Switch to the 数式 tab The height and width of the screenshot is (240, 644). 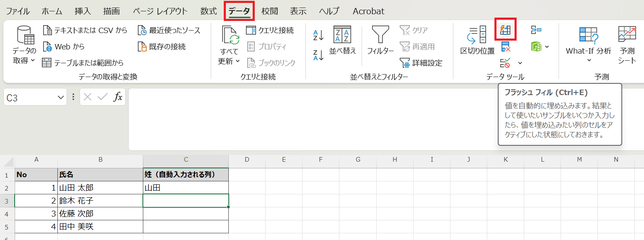coord(209,11)
